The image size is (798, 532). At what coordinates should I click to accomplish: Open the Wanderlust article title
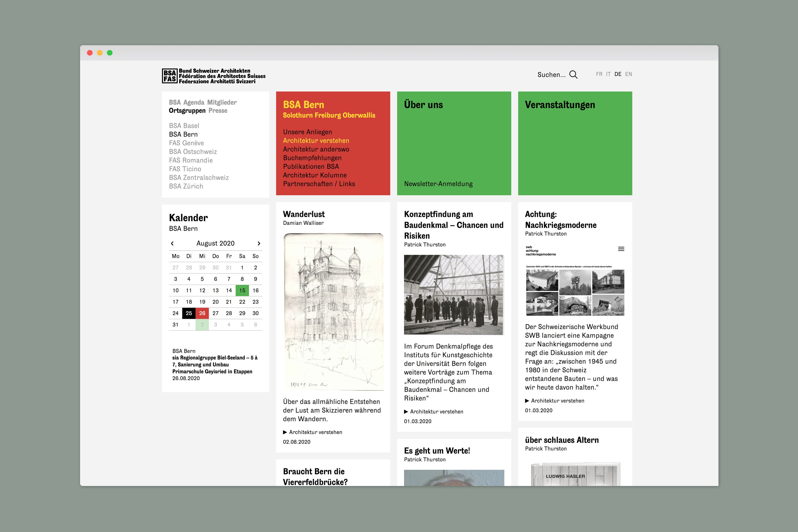[304, 214]
